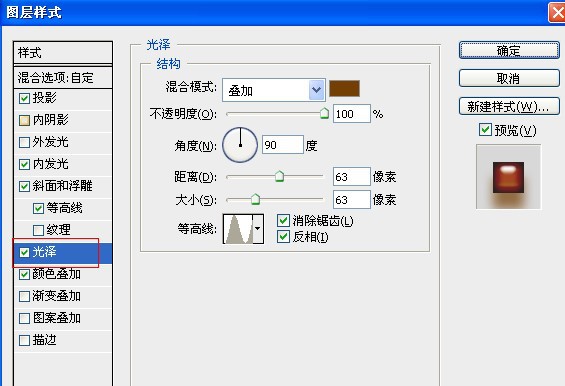The width and height of the screenshot is (565, 386).
Task: Click the contour curve thumbnail
Action: click(238, 229)
